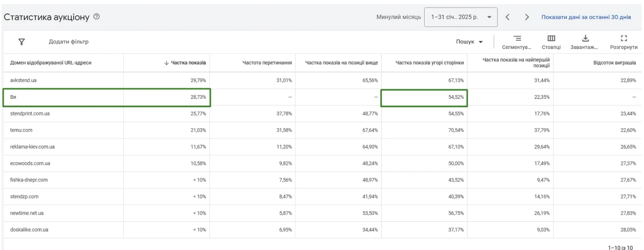This screenshot has width=644, height=250.
Task: Click the Показати дані за останні 30 днів link
Action: 586,17
